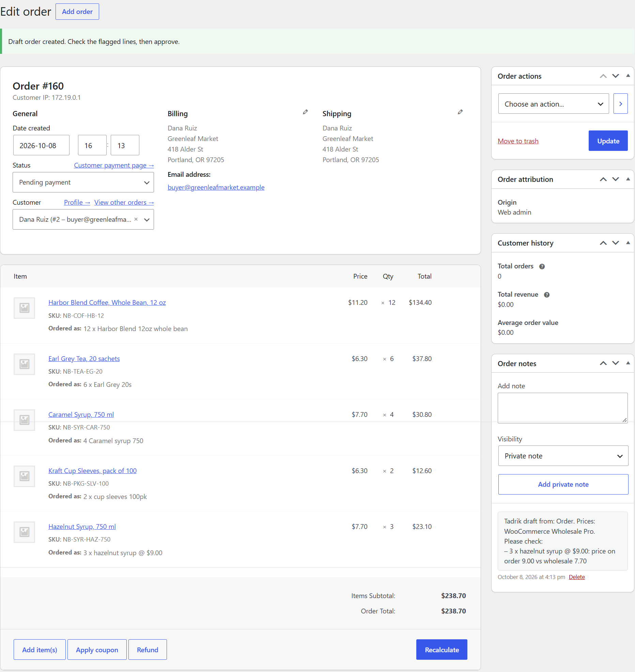The width and height of the screenshot is (635, 672).
Task: Move Customer history panel down
Action: [616, 243]
